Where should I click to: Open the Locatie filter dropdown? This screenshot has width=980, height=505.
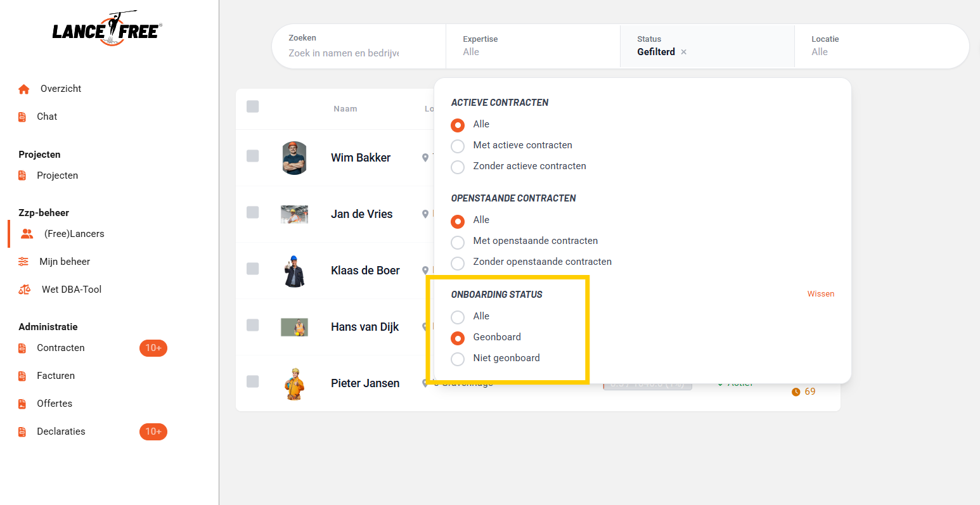tap(881, 46)
